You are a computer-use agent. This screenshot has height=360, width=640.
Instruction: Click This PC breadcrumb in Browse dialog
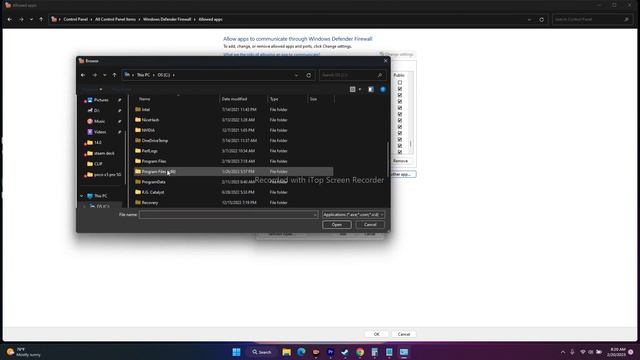click(143, 75)
